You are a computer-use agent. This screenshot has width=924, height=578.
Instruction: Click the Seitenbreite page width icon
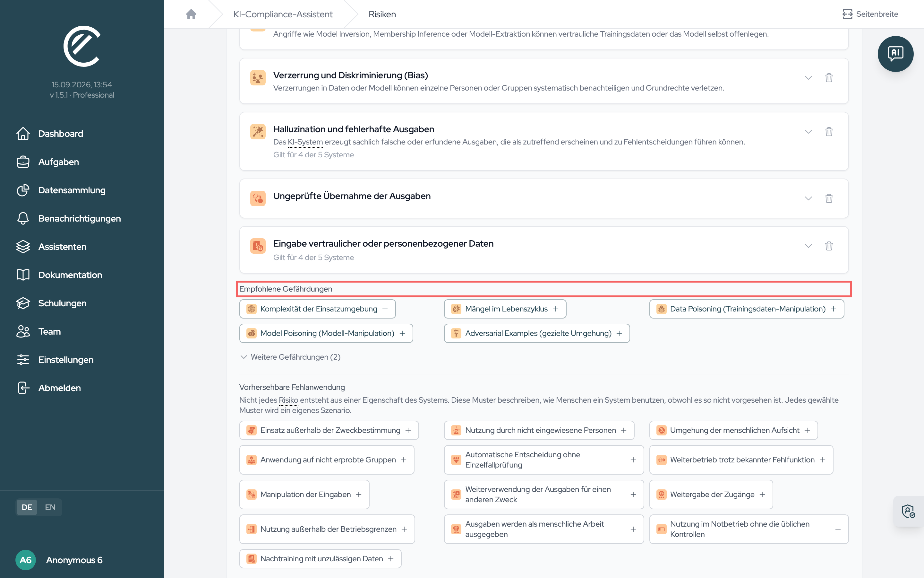847,14
